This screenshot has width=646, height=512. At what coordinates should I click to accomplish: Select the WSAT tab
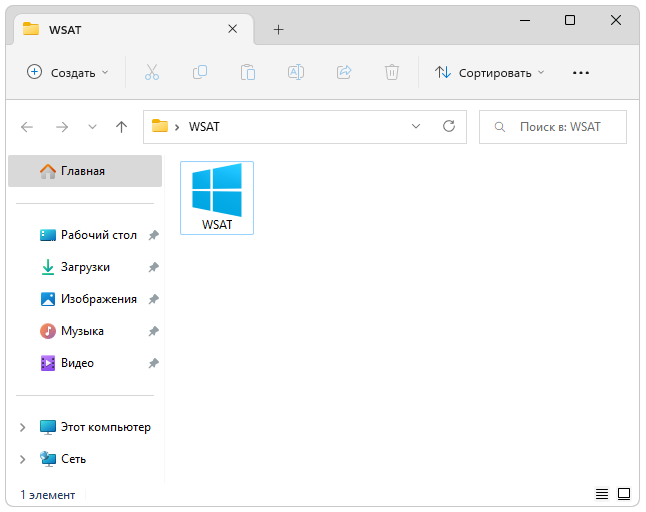pyautogui.click(x=134, y=30)
